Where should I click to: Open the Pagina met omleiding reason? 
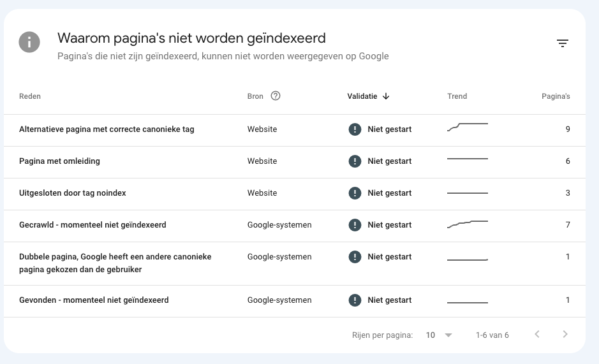[59, 161]
